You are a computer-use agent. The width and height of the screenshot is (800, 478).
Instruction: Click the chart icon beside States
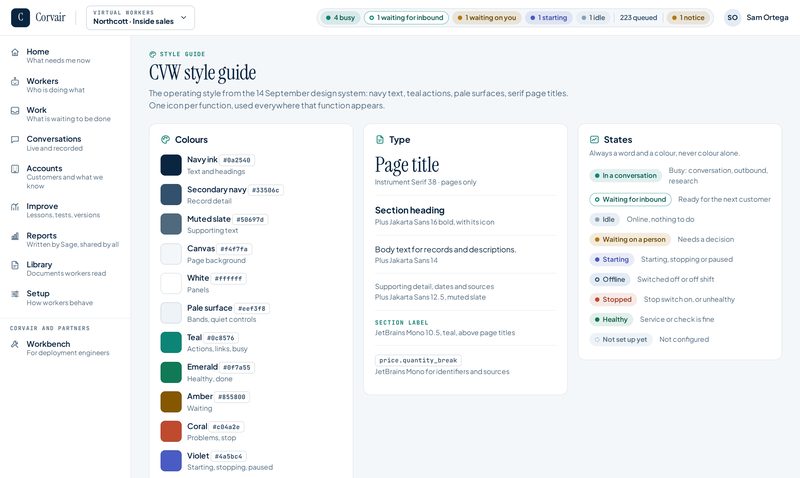594,139
